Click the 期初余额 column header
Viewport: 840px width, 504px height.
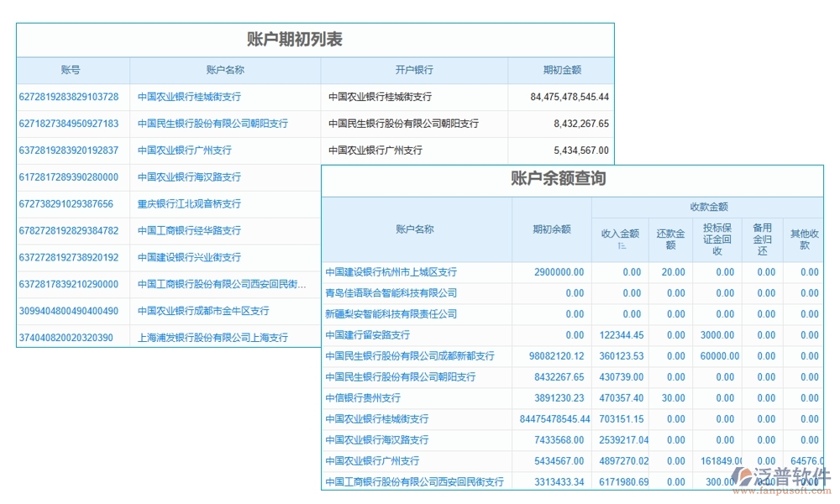(x=550, y=228)
